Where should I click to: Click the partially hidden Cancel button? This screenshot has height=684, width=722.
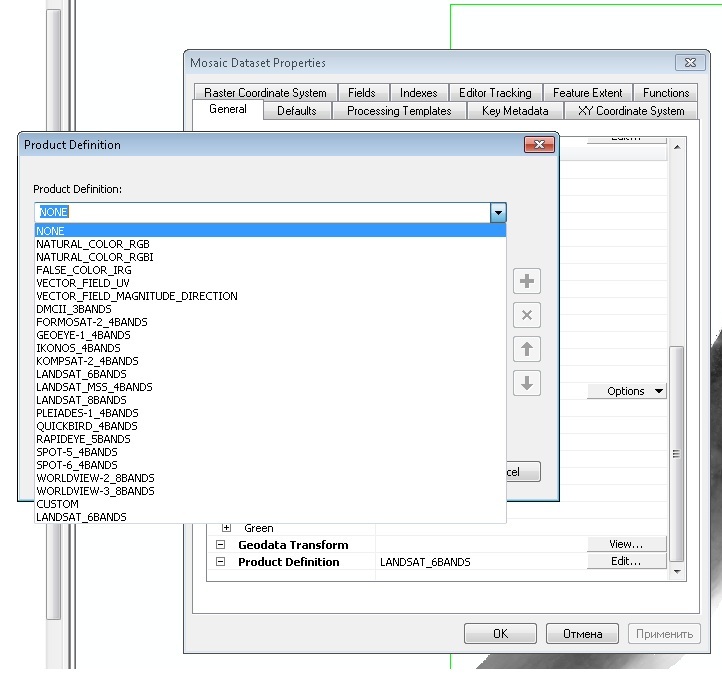pos(524,472)
